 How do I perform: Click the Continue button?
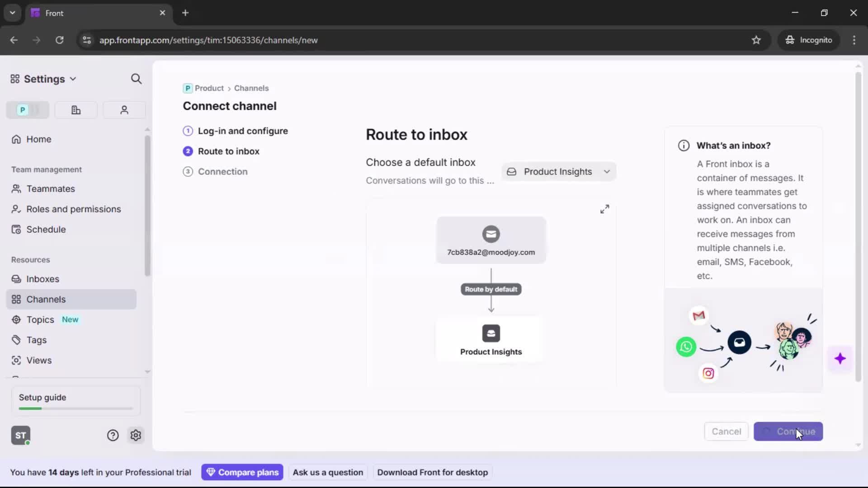788,432
